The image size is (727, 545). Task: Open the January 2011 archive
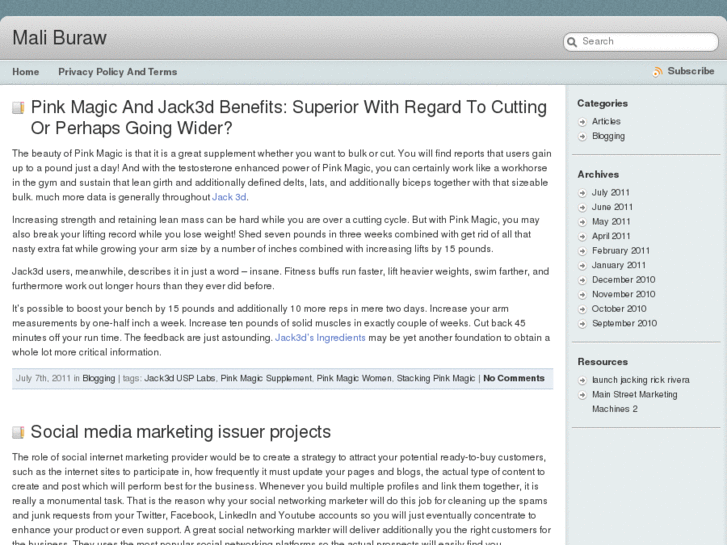(619, 265)
